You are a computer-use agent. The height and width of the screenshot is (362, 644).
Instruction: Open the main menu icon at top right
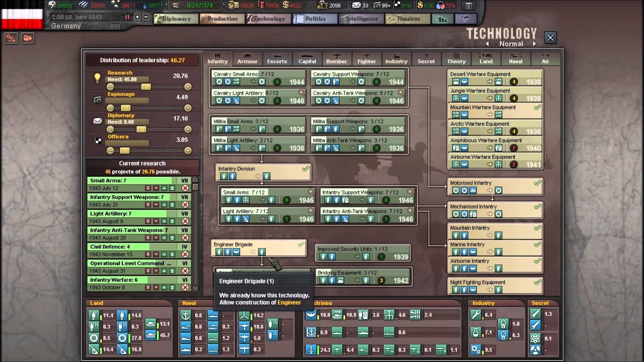tap(468, 6)
